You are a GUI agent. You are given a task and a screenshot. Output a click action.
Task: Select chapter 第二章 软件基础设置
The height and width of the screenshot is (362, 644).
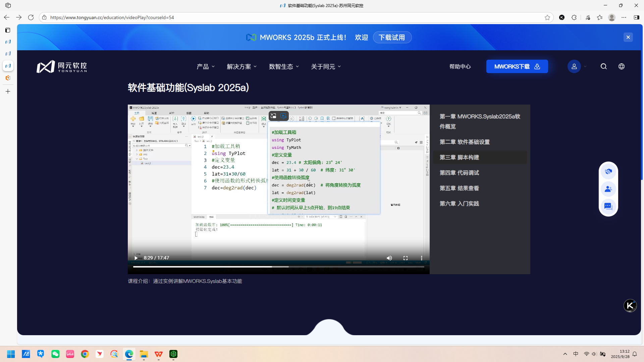tap(480, 142)
